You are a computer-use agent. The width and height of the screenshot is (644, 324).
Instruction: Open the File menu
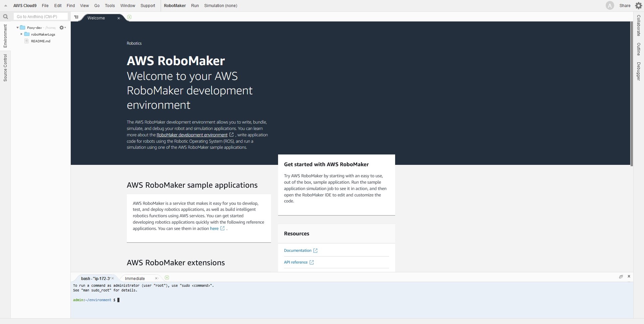45,6
